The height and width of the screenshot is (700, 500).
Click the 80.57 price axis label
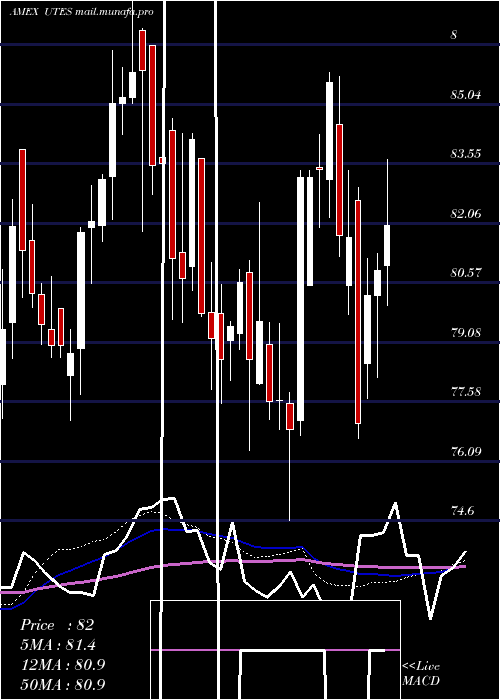pyautogui.click(x=466, y=272)
